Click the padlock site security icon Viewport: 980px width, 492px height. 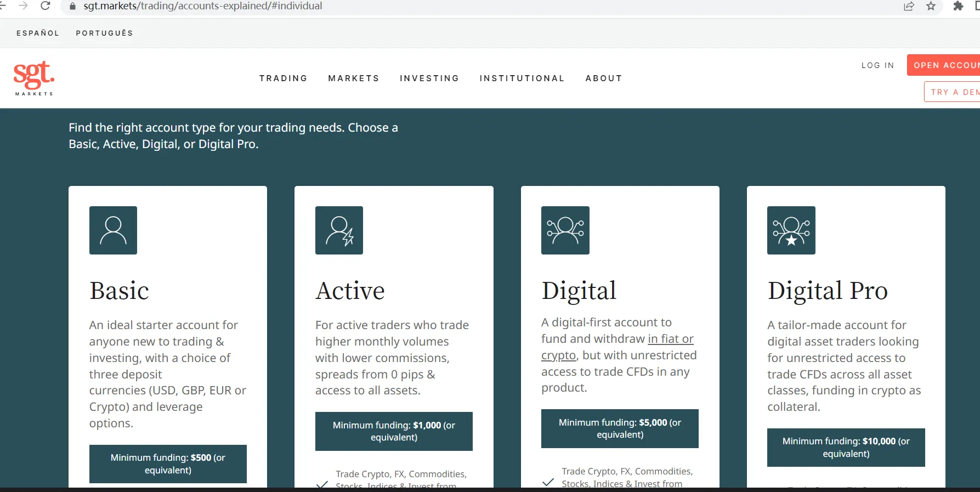(x=72, y=6)
